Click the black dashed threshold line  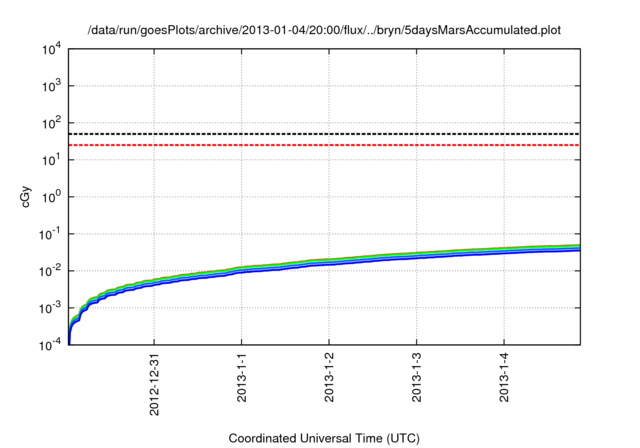tap(324, 134)
